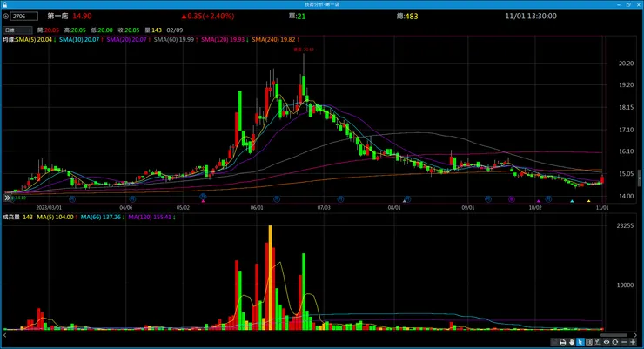Click the magenta triangle marker before 10/02
644x349 pixels.
(x=539, y=201)
